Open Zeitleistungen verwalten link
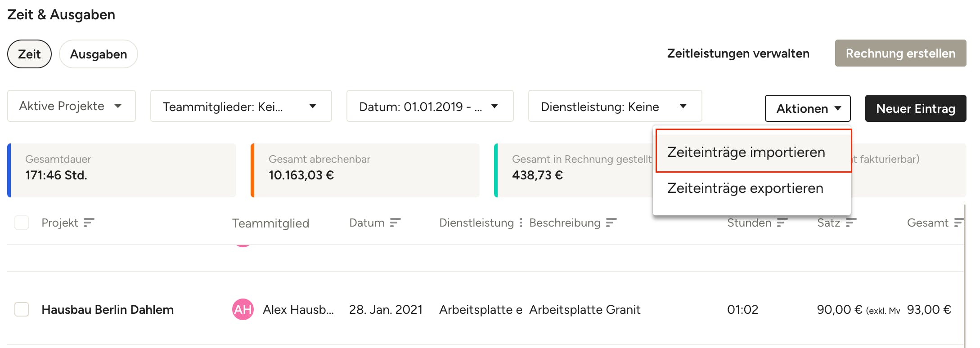 click(738, 54)
